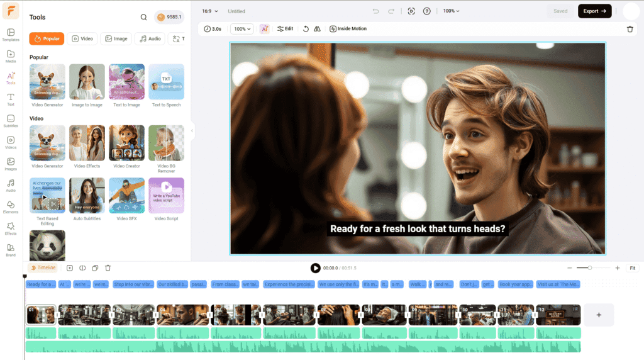Click the timeline zoom slider handle
644x360 pixels.
(x=590, y=268)
